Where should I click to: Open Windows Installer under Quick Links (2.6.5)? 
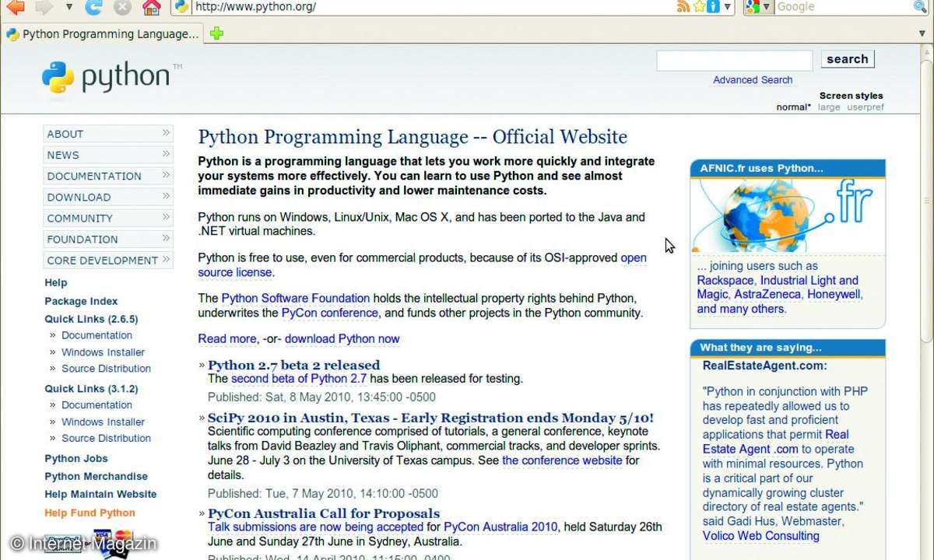(103, 352)
